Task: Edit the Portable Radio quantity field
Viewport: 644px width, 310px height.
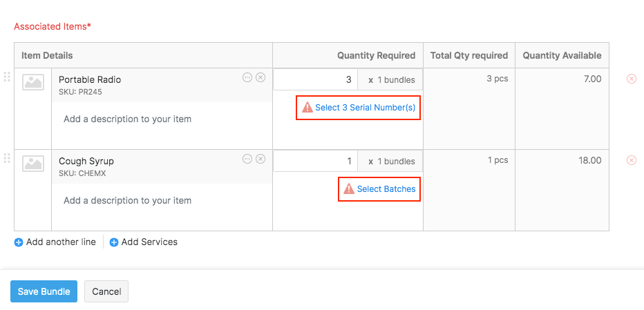Action: tap(316, 79)
